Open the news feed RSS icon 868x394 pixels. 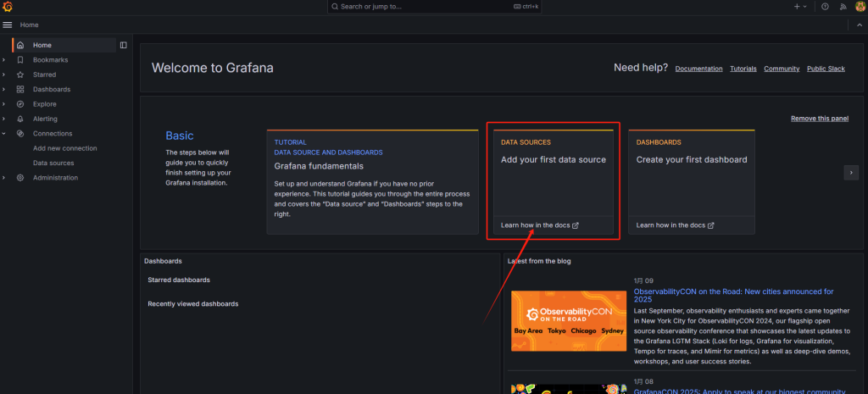tap(843, 7)
